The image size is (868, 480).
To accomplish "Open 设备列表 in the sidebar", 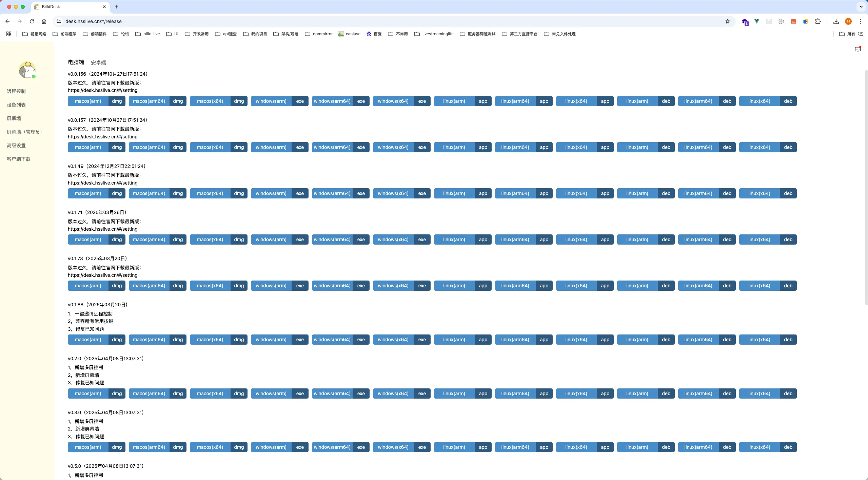I will pyautogui.click(x=16, y=105).
